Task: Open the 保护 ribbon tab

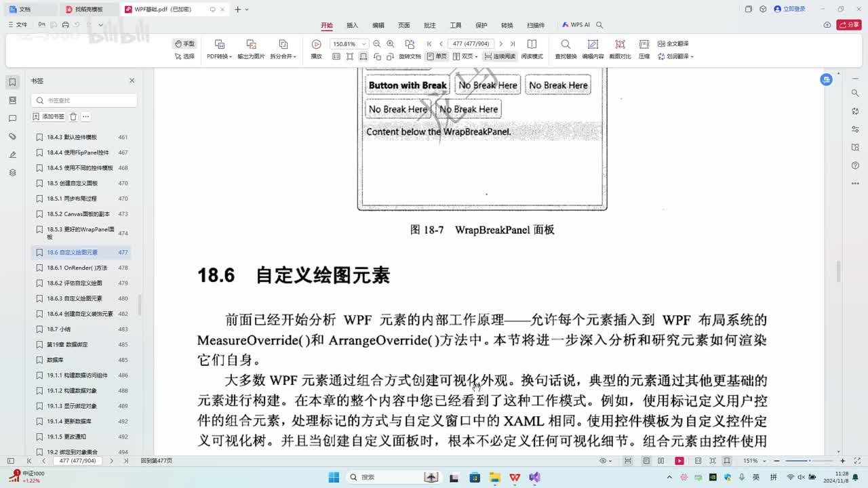Action: [481, 25]
